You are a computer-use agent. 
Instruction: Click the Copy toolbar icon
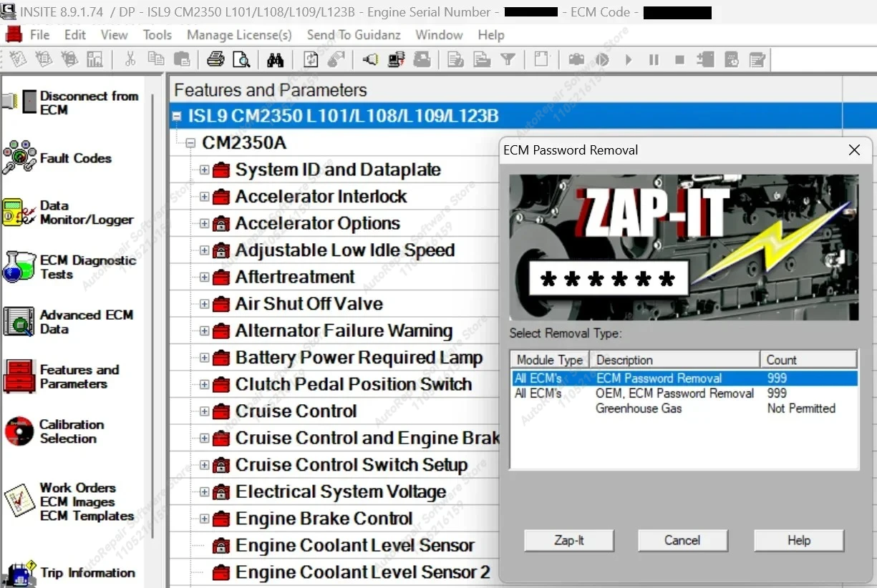(x=155, y=59)
